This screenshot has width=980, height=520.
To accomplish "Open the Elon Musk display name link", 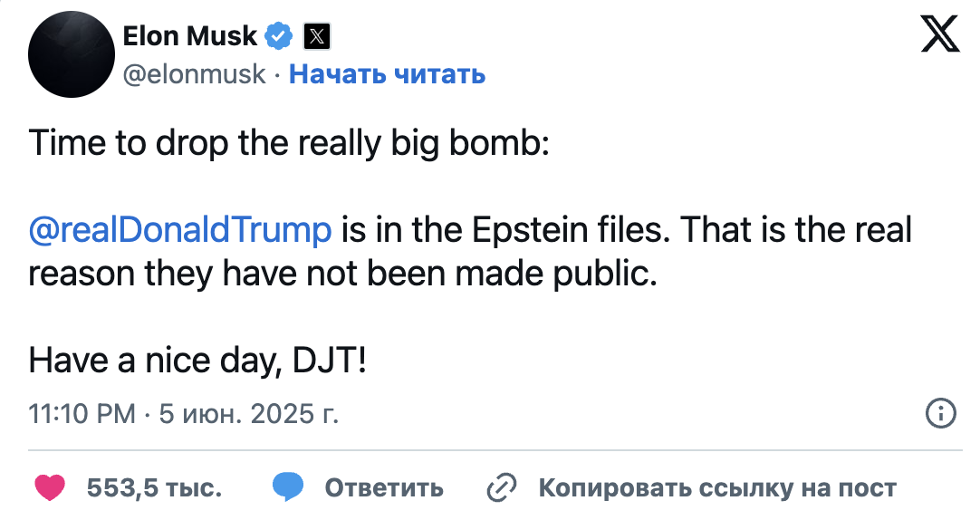I will [x=189, y=36].
